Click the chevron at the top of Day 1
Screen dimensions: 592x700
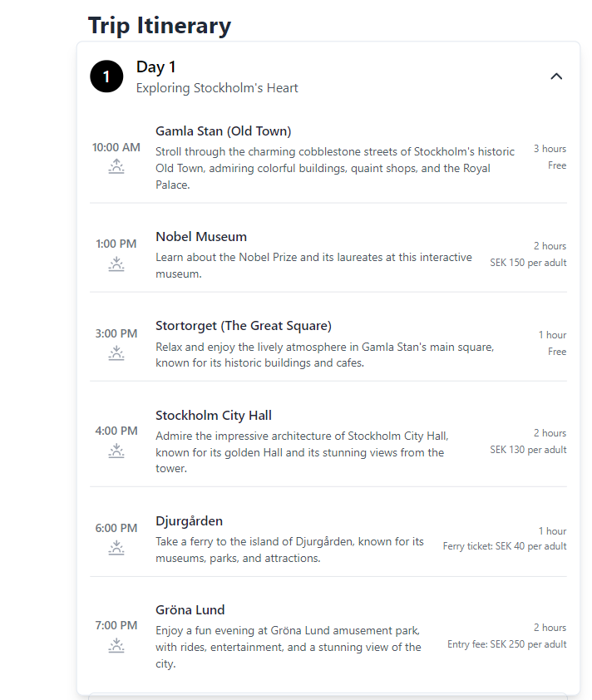tap(556, 76)
